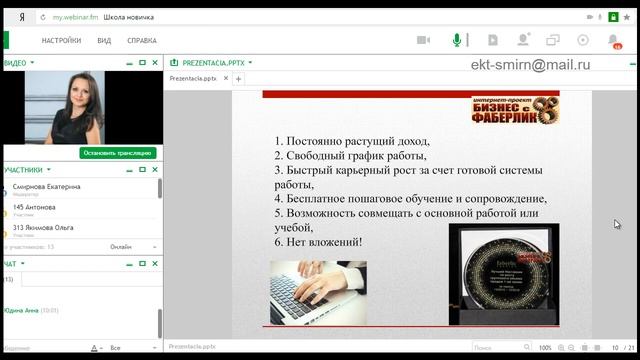Click the slide number 10 field
The width and height of the screenshot is (640, 360).
[615, 348]
